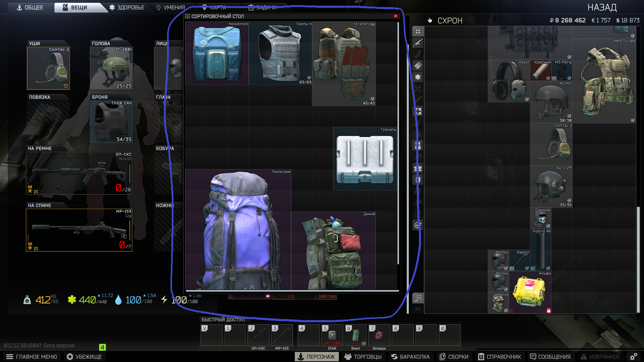Open settings gear in bottom bar
644x362 pixels.
tap(633, 357)
